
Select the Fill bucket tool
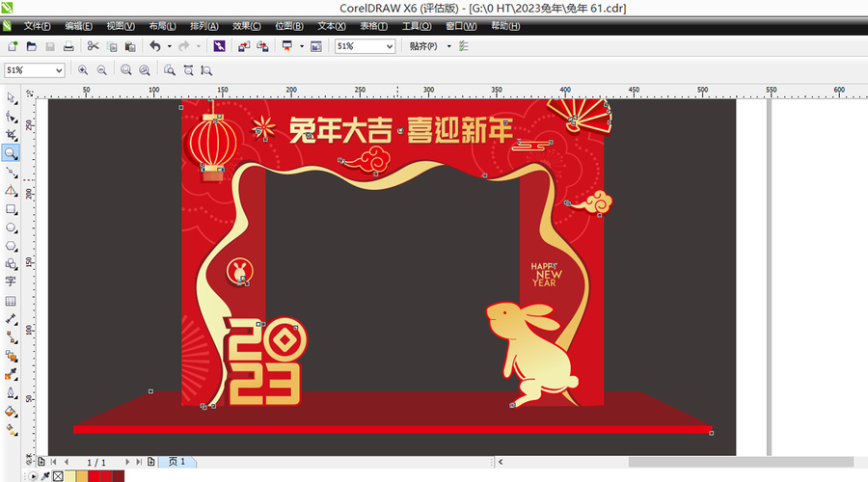[x=11, y=412]
